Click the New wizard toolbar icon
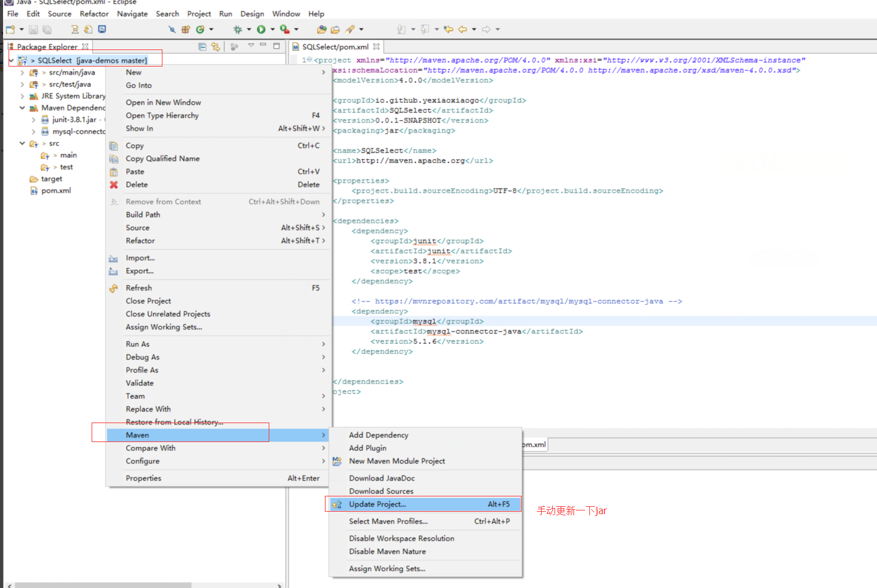Screen dimensions: 877x588 (x=10, y=29)
